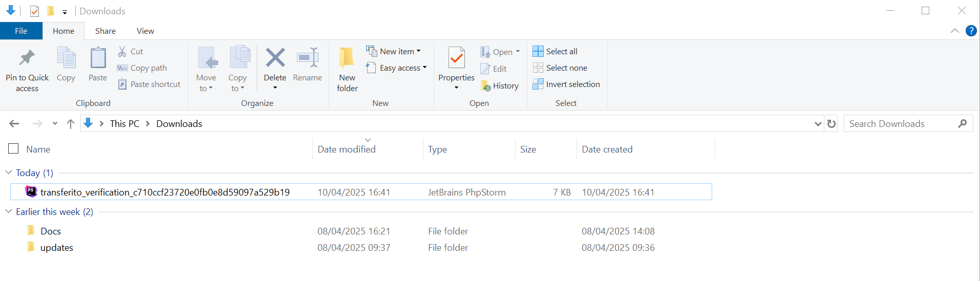
Task: Open the Share ribbon tab
Action: [105, 31]
